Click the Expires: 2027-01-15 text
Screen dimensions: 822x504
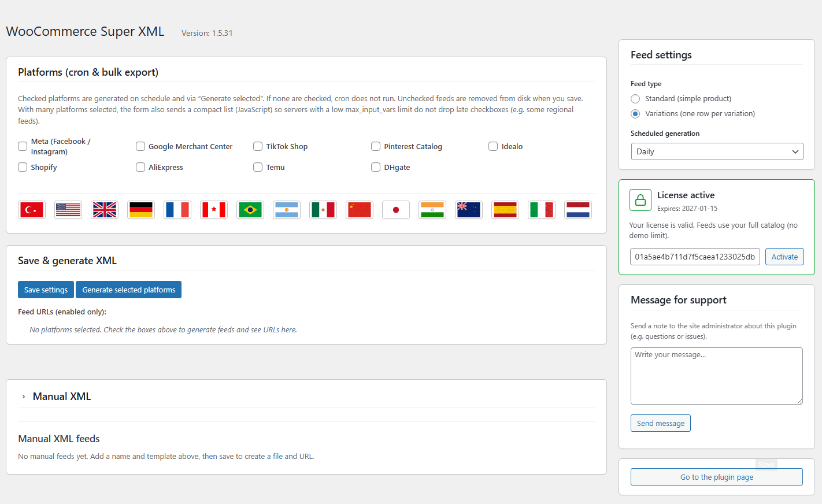pos(687,209)
